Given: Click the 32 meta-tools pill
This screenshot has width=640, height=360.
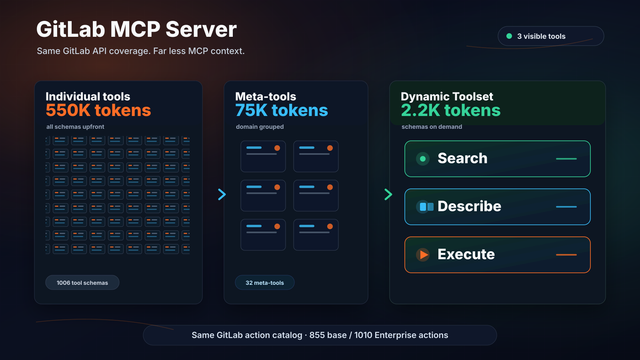Looking at the screenshot, I should (x=264, y=282).
